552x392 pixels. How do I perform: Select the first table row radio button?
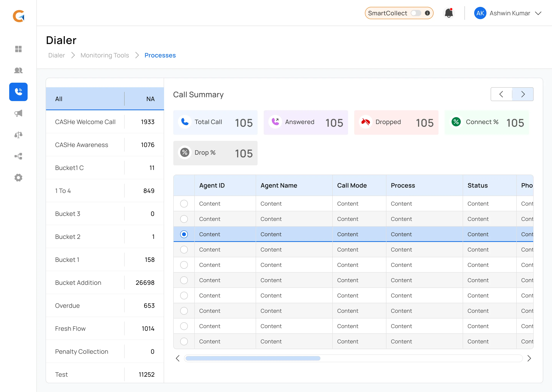point(184,203)
